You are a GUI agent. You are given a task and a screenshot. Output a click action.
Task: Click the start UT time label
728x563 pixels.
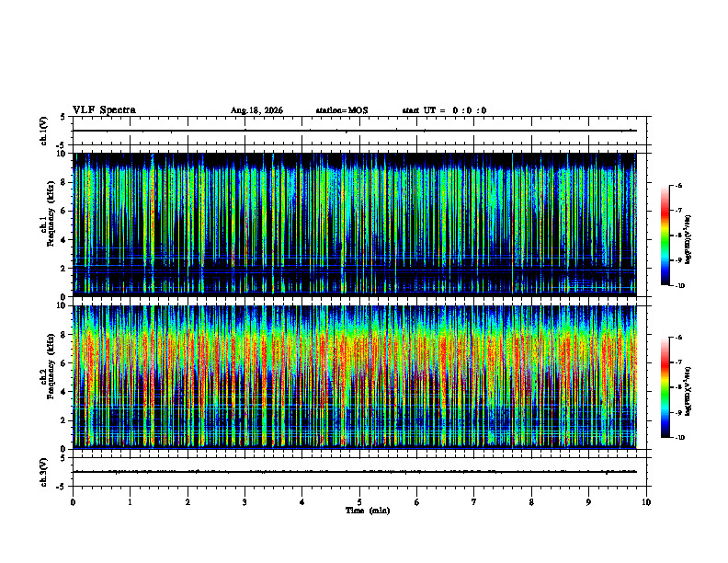pos(444,110)
